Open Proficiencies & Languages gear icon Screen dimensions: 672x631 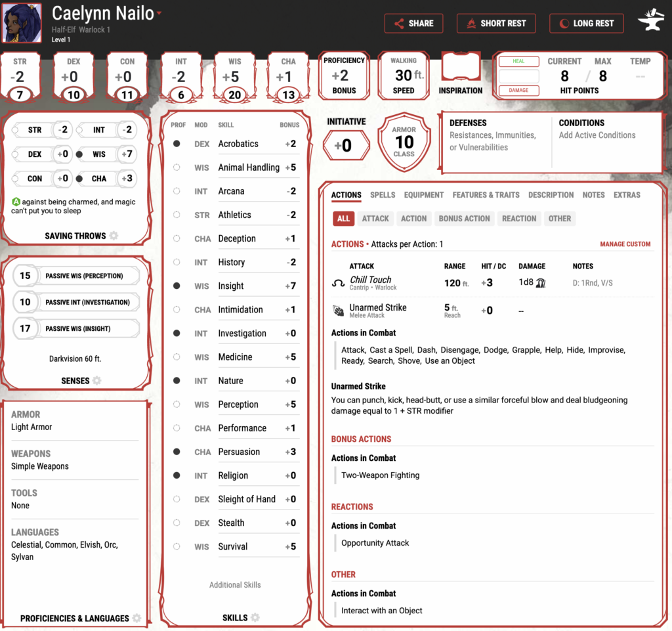(136, 619)
